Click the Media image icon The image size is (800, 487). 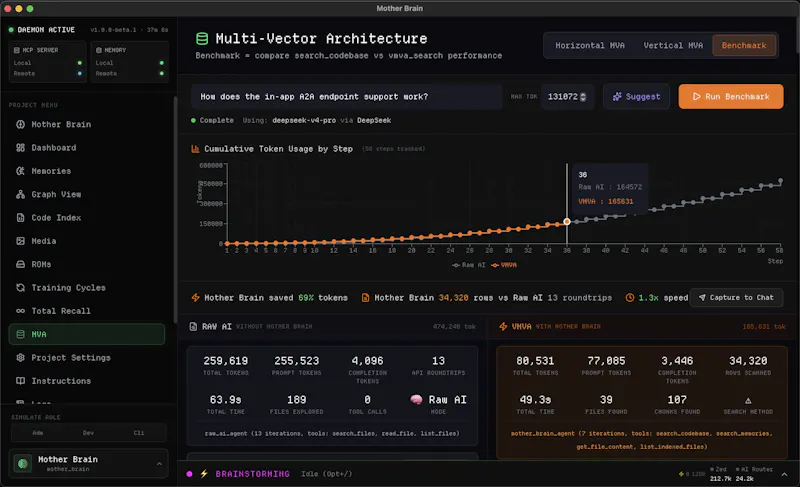(x=20, y=241)
